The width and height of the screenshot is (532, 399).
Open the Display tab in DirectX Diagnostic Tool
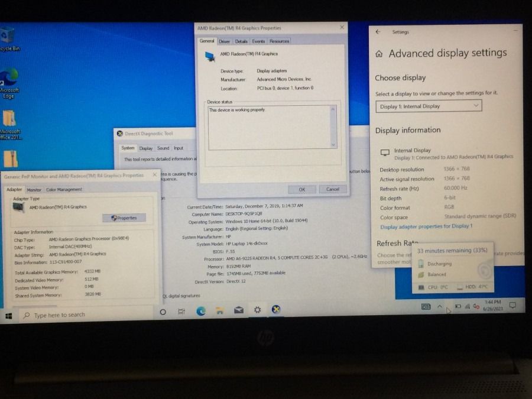[x=146, y=148]
